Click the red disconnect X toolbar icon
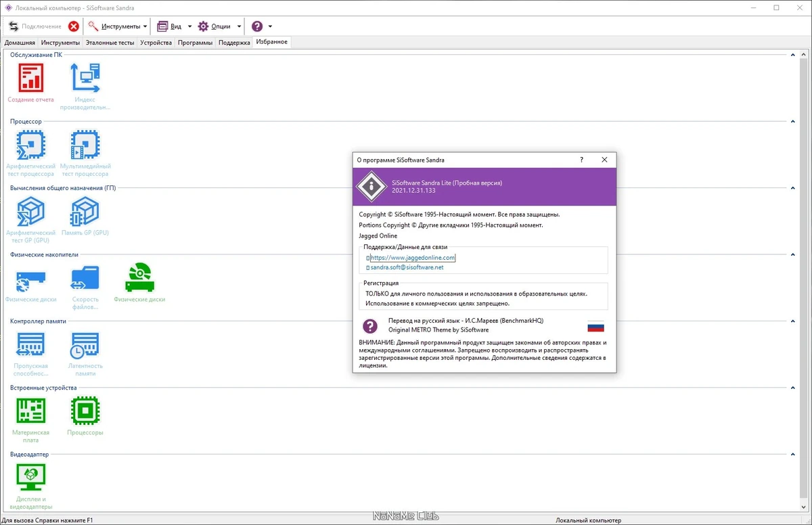Viewport: 812px width, 525px height. click(74, 26)
